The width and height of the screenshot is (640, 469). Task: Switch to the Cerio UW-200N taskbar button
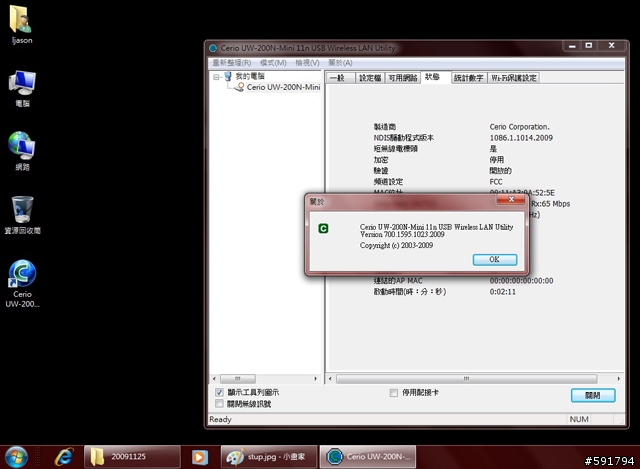click(x=368, y=457)
